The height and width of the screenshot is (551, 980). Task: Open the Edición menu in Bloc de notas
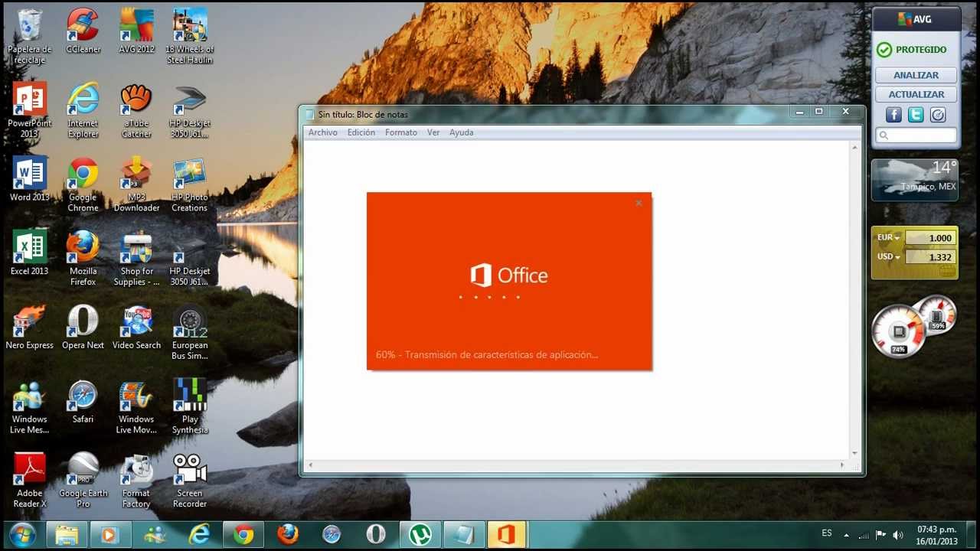[x=361, y=132]
